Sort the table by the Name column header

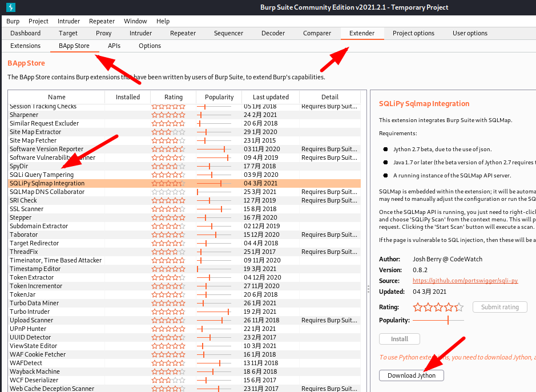[x=57, y=97]
